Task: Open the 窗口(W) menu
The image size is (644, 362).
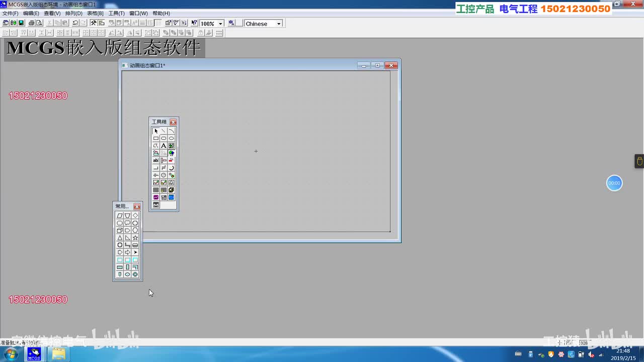Action: pyautogui.click(x=139, y=13)
